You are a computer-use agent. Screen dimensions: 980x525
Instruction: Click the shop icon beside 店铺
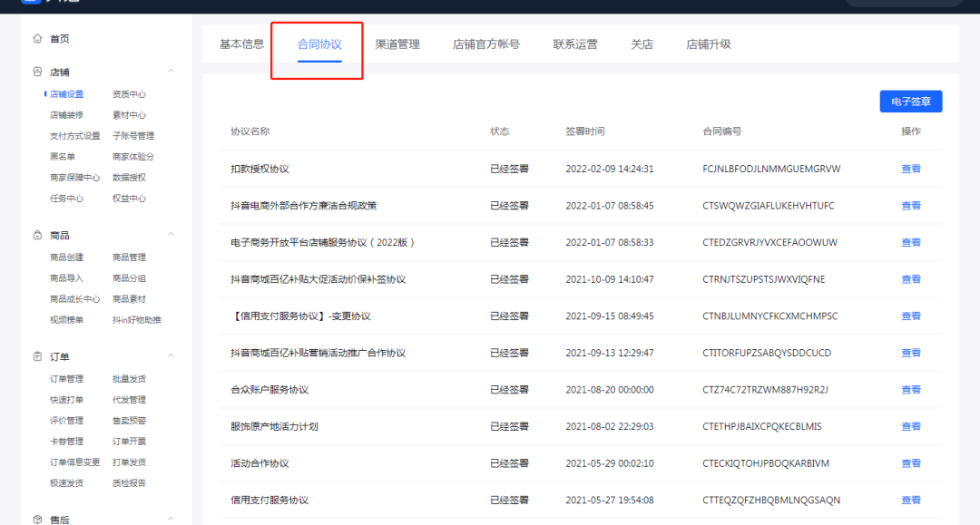(37, 72)
